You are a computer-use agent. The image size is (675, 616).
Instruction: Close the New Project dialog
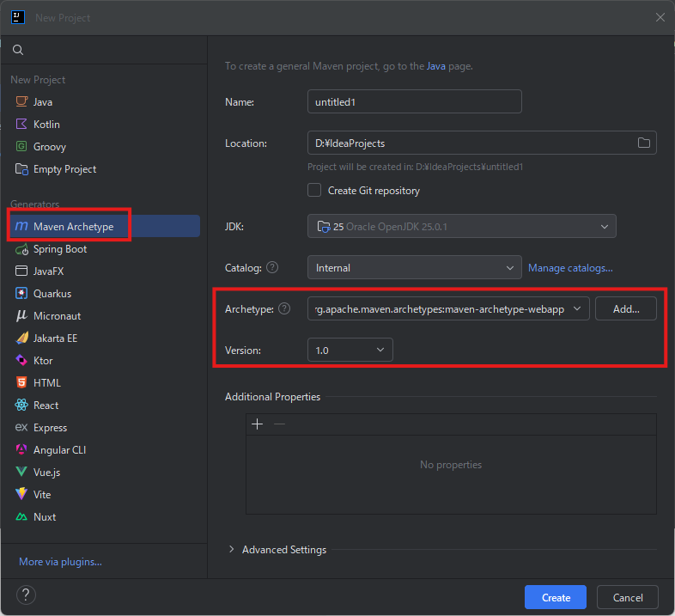(x=660, y=17)
